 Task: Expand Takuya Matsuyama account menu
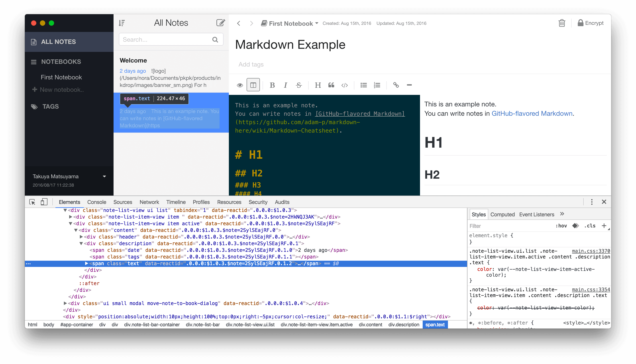[x=104, y=176]
